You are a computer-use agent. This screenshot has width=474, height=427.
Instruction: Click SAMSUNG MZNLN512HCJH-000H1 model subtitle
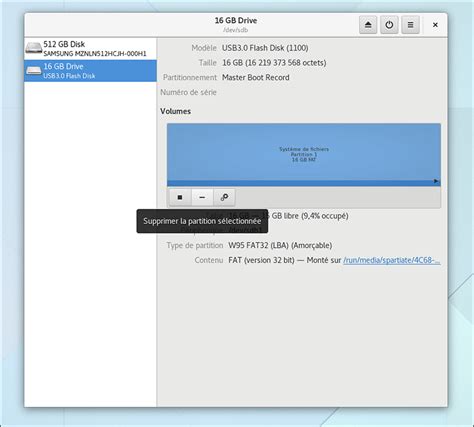95,54
